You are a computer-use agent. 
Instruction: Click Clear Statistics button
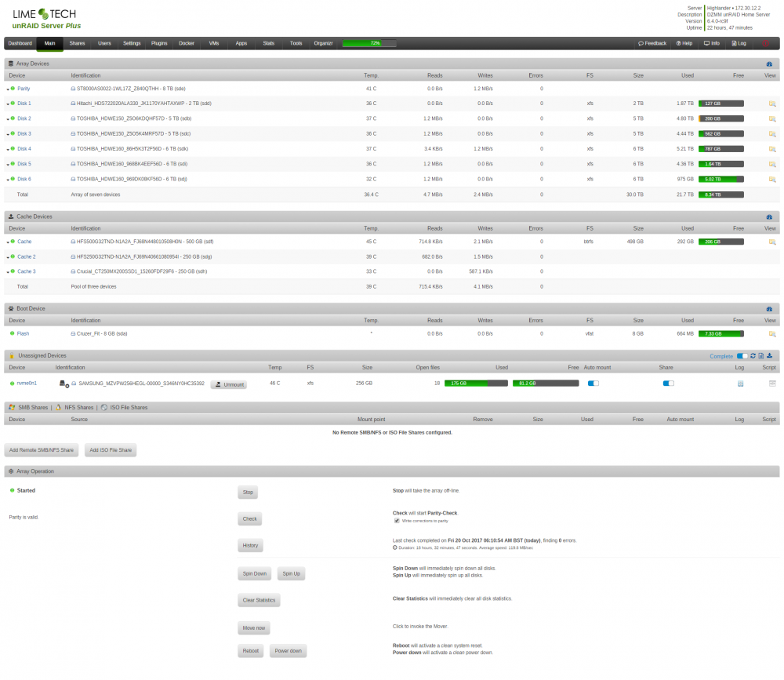coord(259,601)
